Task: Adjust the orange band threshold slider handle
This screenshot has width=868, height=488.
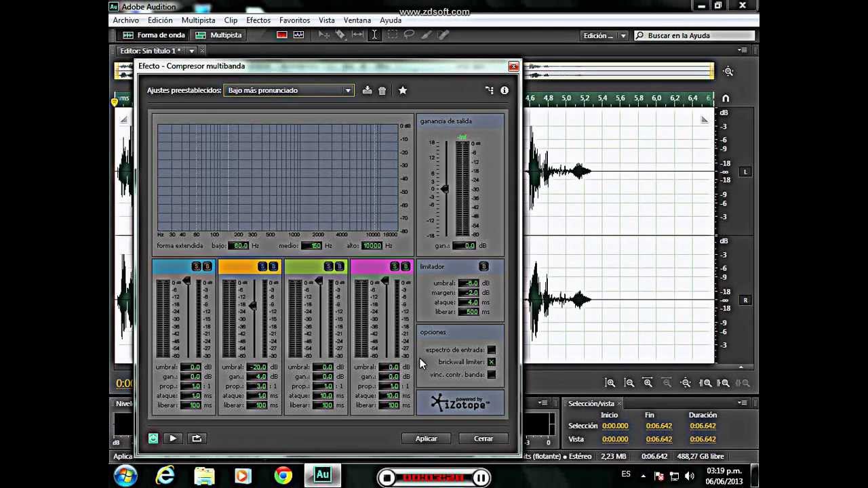Action: pos(252,305)
